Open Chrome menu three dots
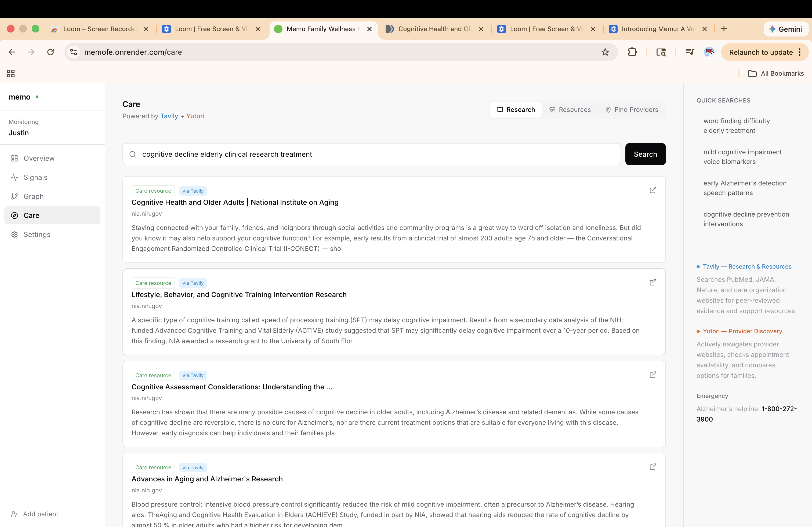The image size is (812, 527). point(800,52)
